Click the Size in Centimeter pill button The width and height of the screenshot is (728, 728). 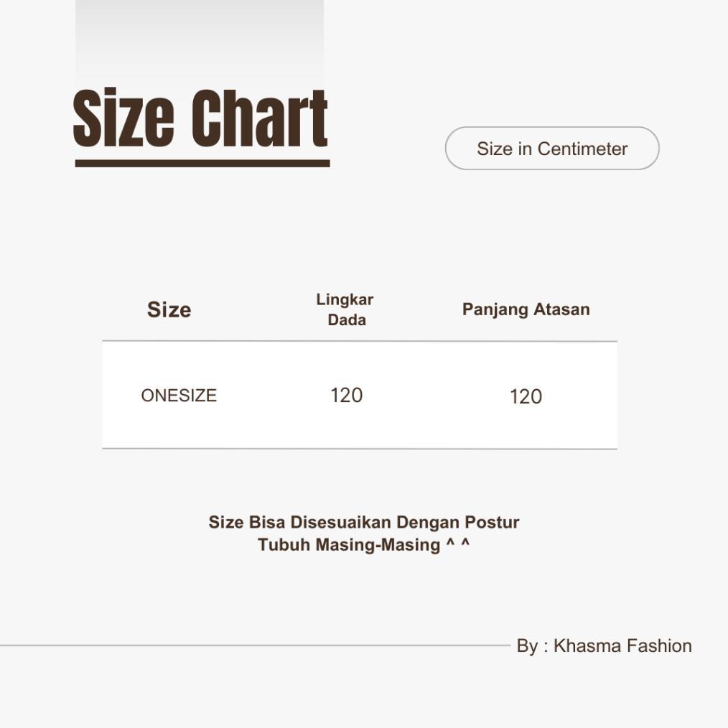pos(551,149)
